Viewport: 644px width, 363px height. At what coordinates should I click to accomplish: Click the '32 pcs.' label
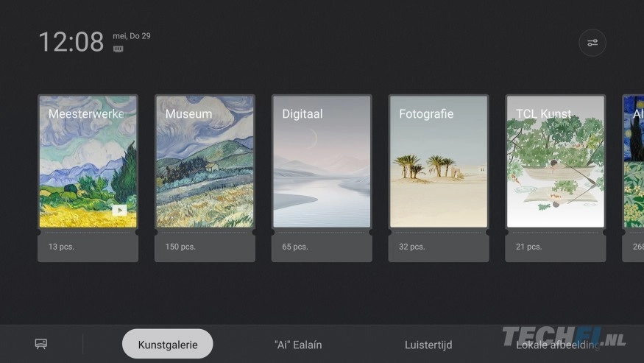pyautogui.click(x=412, y=247)
